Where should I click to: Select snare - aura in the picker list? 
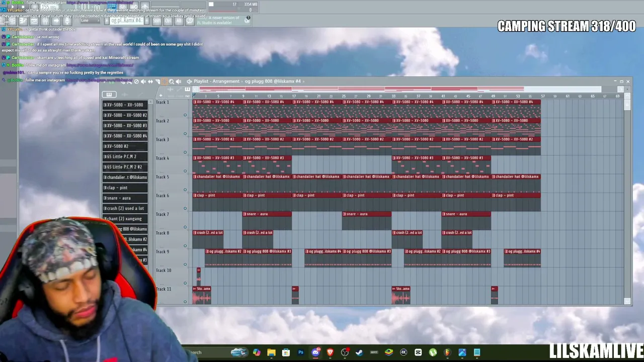pyautogui.click(x=125, y=198)
